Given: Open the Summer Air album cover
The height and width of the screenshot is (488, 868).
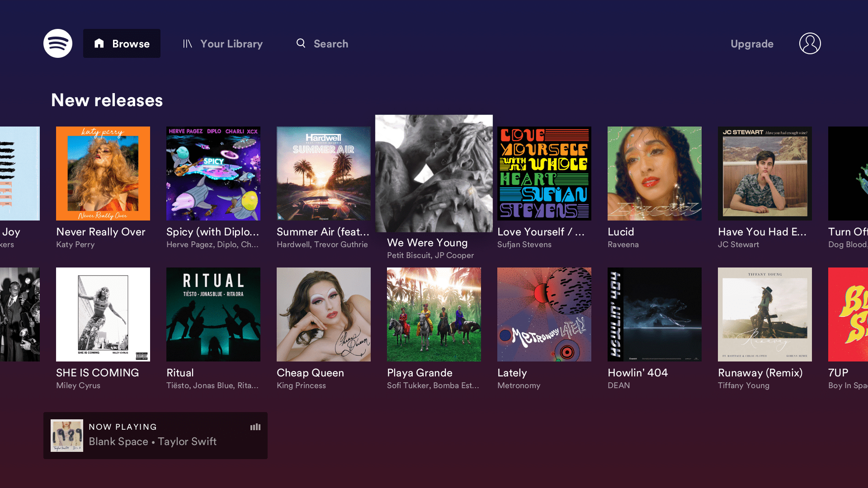Looking at the screenshot, I should click(324, 174).
